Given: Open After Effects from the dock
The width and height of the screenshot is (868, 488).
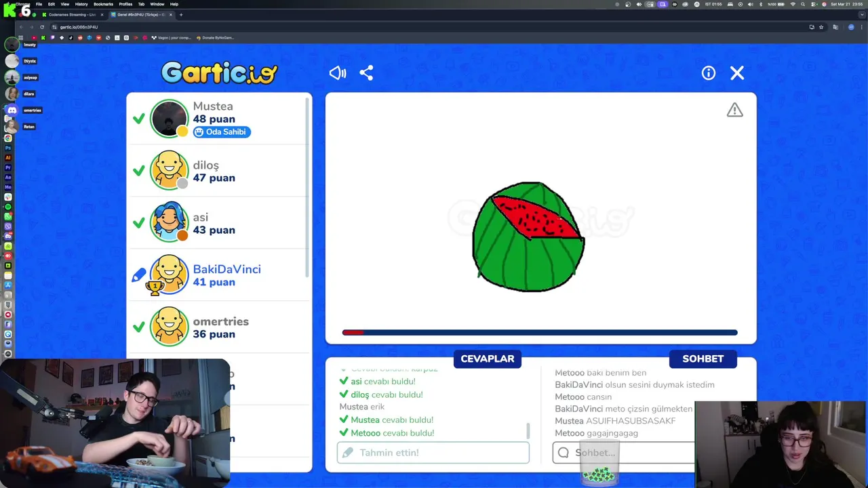Looking at the screenshot, I should [x=8, y=177].
